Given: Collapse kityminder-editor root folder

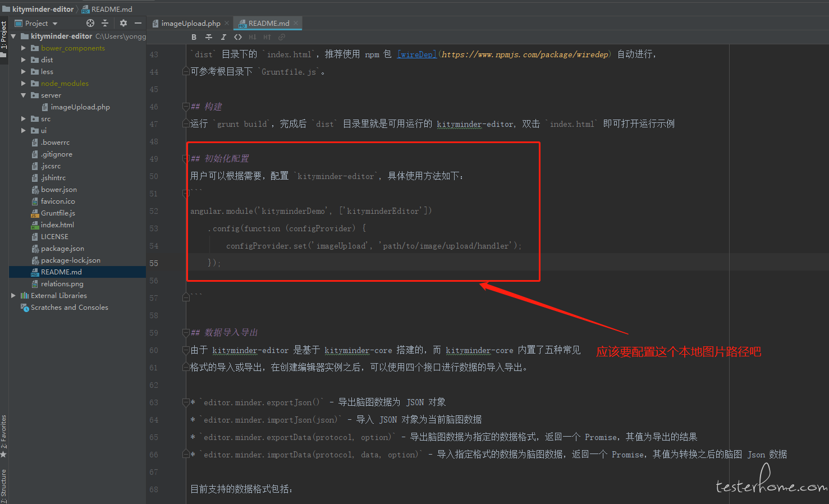Looking at the screenshot, I should (x=13, y=36).
